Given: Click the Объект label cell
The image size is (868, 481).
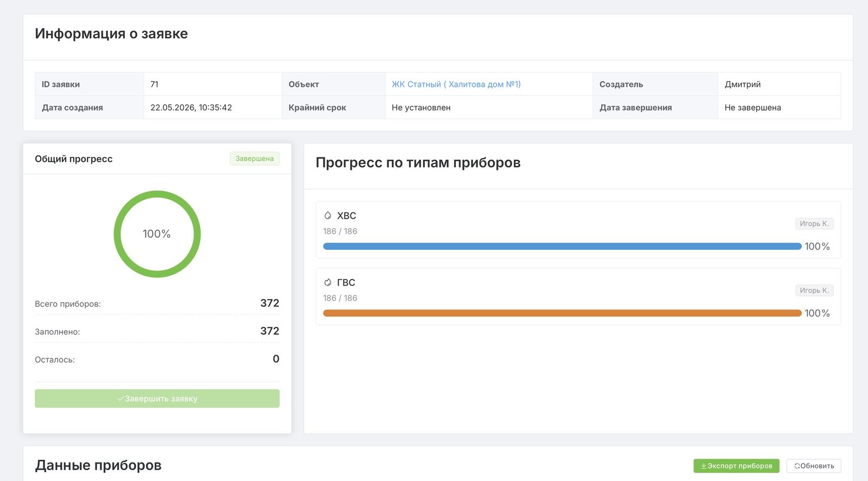Looking at the screenshot, I should coord(334,84).
